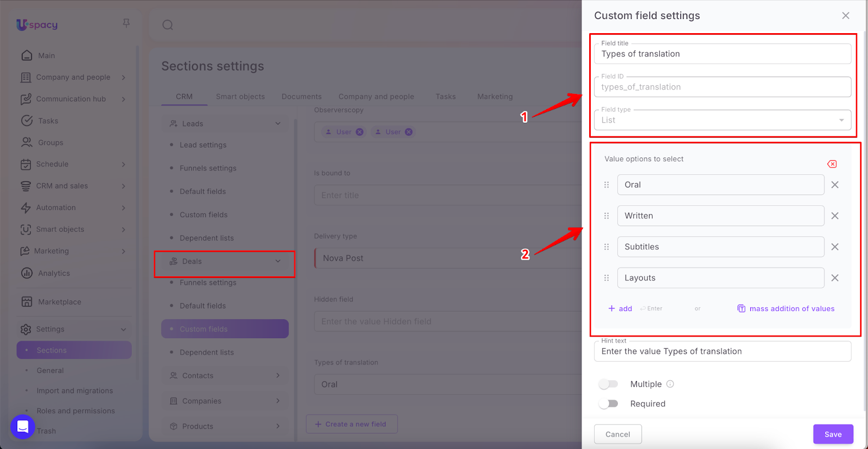Enable the Required switch
Image resolution: width=868 pixels, height=449 pixels.
(x=608, y=403)
